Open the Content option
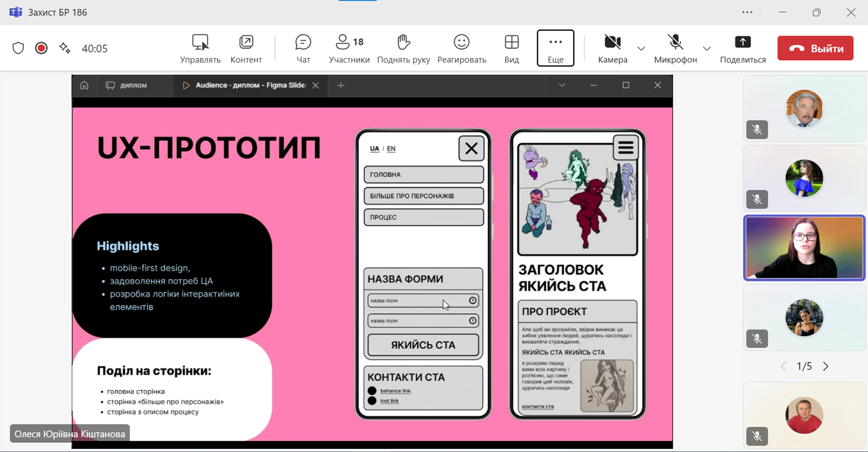The image size is (868, 452). pyautogui.click(x=246, y=48)
